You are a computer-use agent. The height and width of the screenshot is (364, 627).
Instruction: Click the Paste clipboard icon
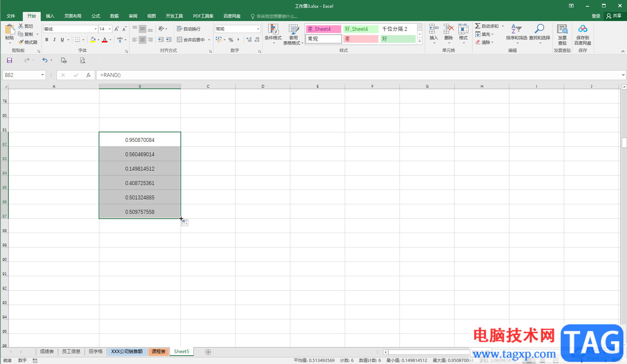(x=9, y=29)
